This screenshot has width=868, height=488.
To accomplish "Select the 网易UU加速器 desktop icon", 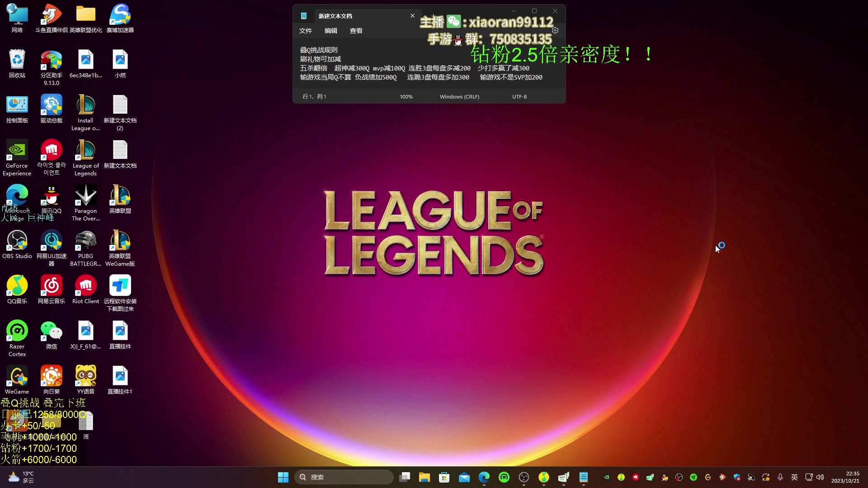I will pyautogui.click(x=52, y=248).
